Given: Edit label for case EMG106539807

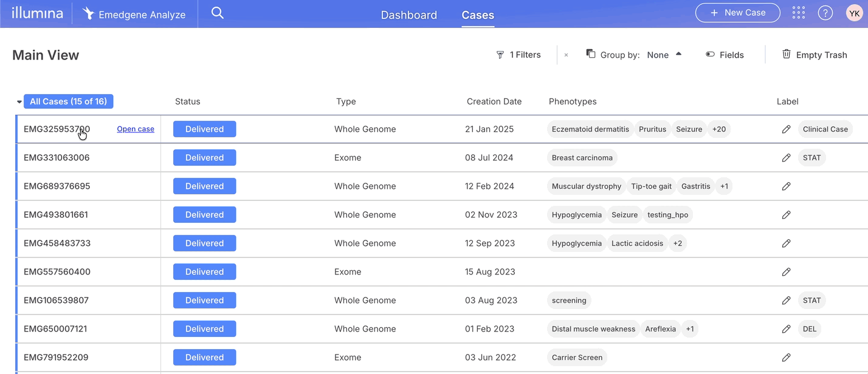Looking at the screenshot, I should 786,301.
